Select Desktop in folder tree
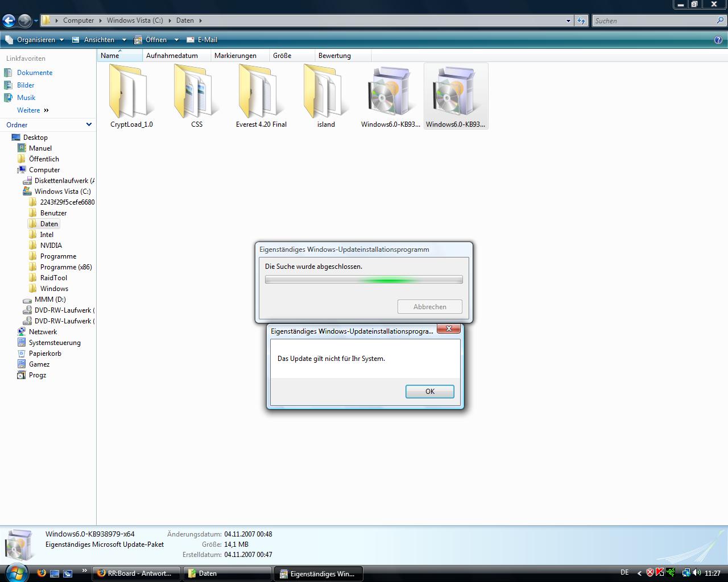This screenshot has width=728, height=582. (x=35, y=138)
